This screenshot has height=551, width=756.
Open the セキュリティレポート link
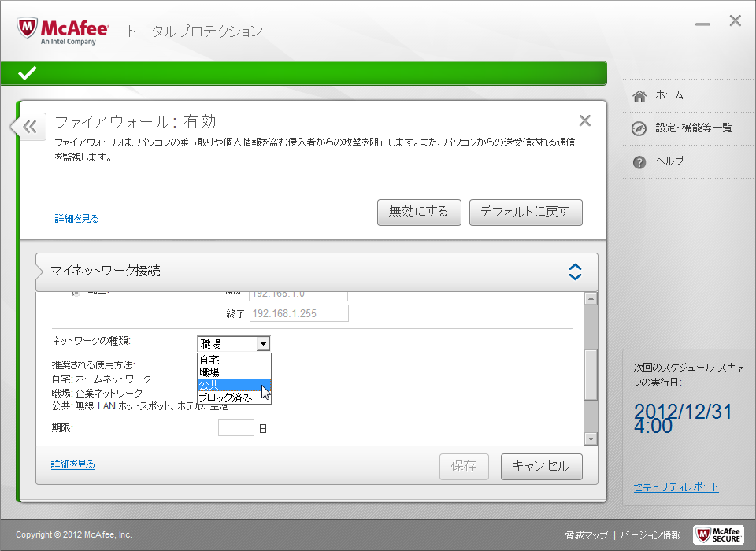pyautogui.click(x=676, y=487)
